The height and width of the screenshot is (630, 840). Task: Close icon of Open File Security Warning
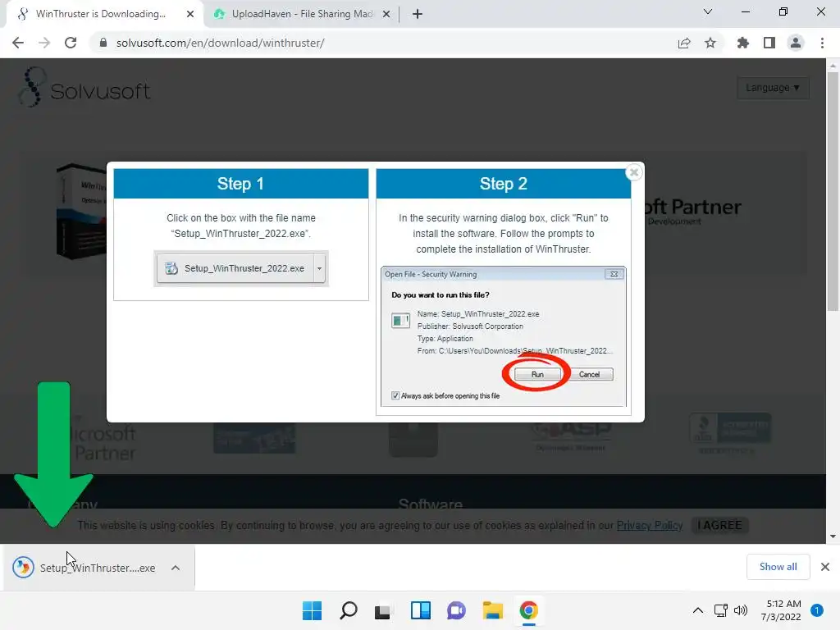pos(614,274)
